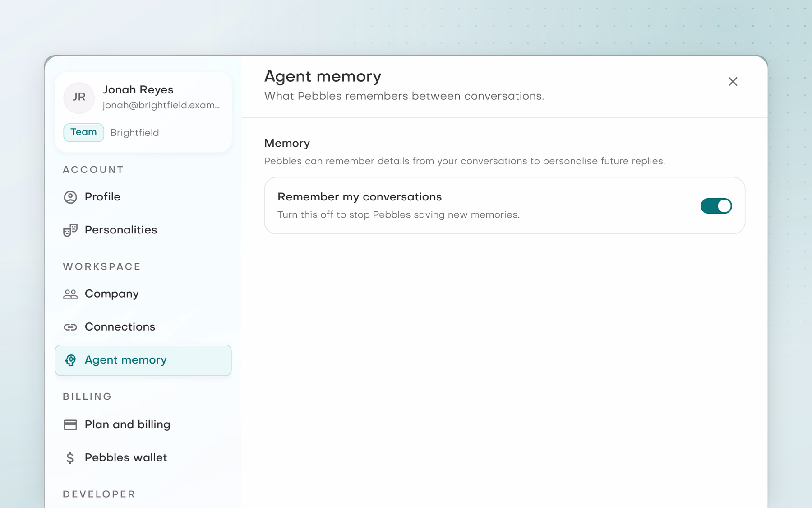Turn off Remember my conversations toggle
812x508 pixels.
716,206
